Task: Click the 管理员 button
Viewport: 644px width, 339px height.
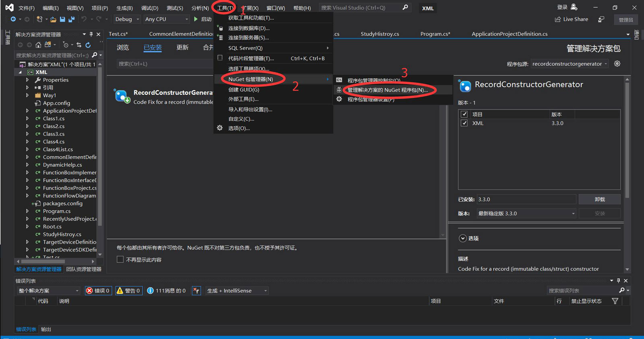Action: click(x=625, y=19)
